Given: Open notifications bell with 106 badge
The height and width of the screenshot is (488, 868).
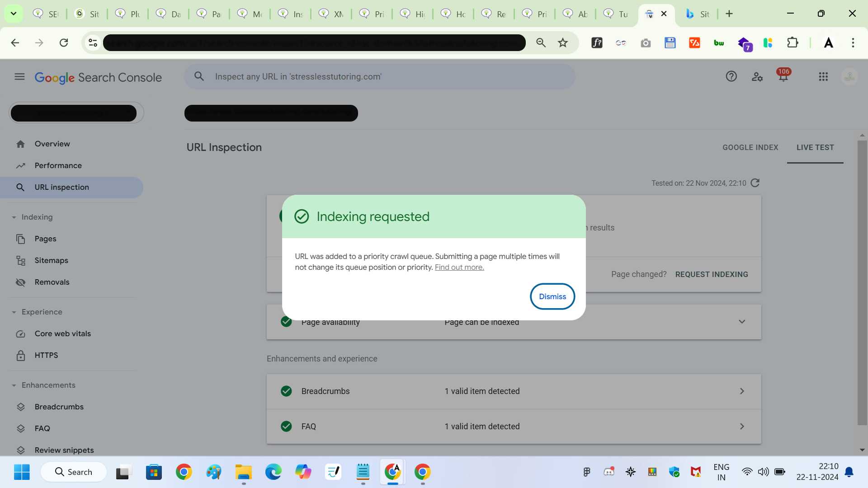Looking at the screenshot, I should (x=783, y=77).
